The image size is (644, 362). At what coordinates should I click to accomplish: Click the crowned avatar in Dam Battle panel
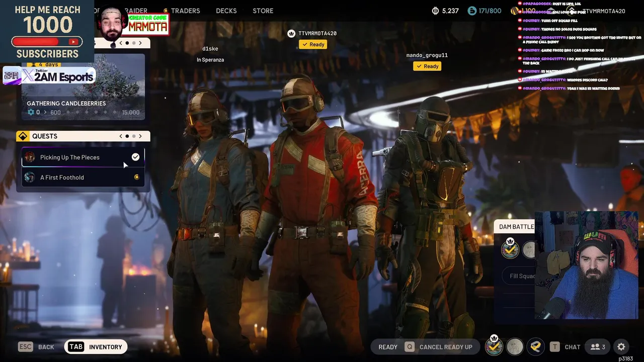[x=510, y=248]
